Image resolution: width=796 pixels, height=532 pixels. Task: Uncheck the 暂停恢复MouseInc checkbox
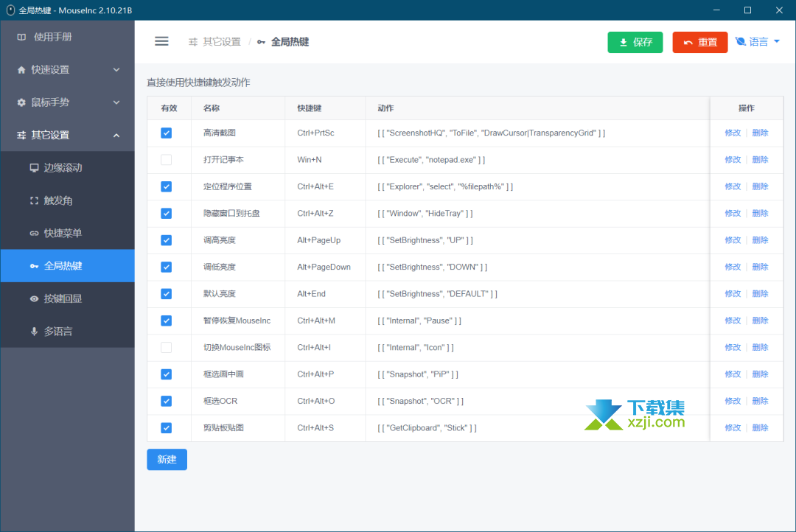coord(166,321)
